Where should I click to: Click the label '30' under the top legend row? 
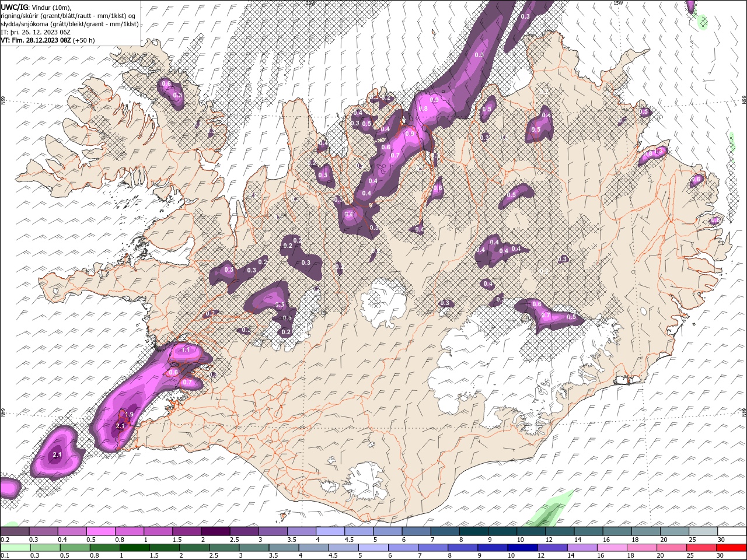[x=721, y=540]
